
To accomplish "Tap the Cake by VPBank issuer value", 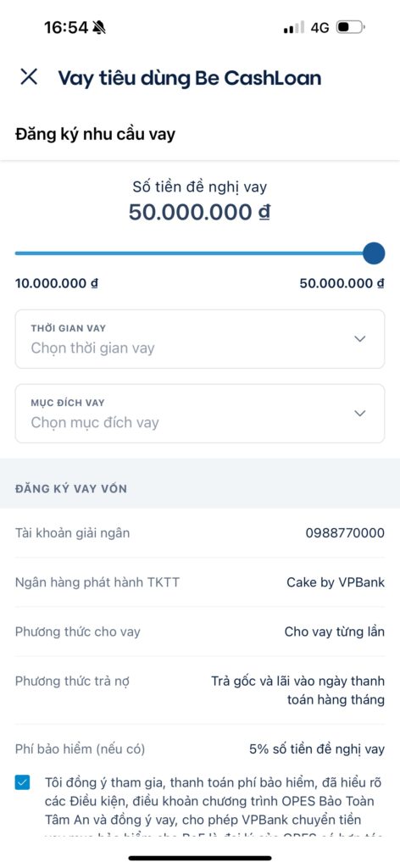I will [336, 582].
